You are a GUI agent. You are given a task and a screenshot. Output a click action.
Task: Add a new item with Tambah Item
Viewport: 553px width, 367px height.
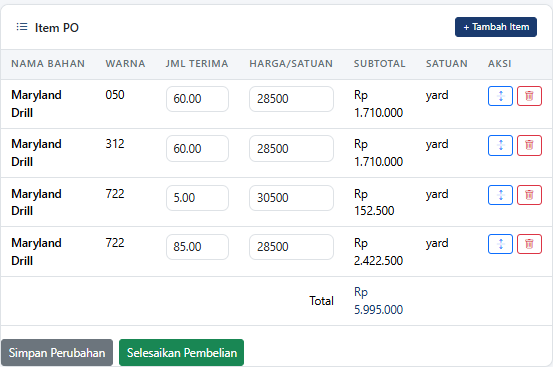click(x=496, y=27)
